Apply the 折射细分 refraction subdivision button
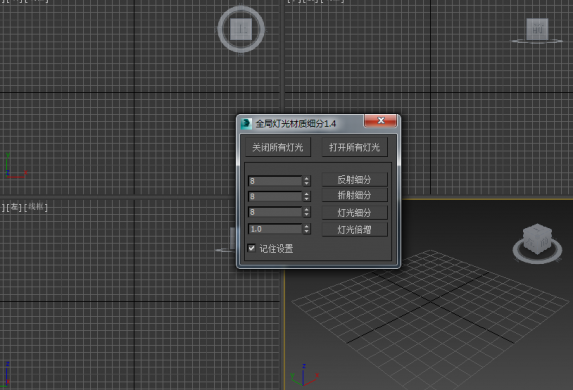The image size is (573, 390). click(354, 195)
